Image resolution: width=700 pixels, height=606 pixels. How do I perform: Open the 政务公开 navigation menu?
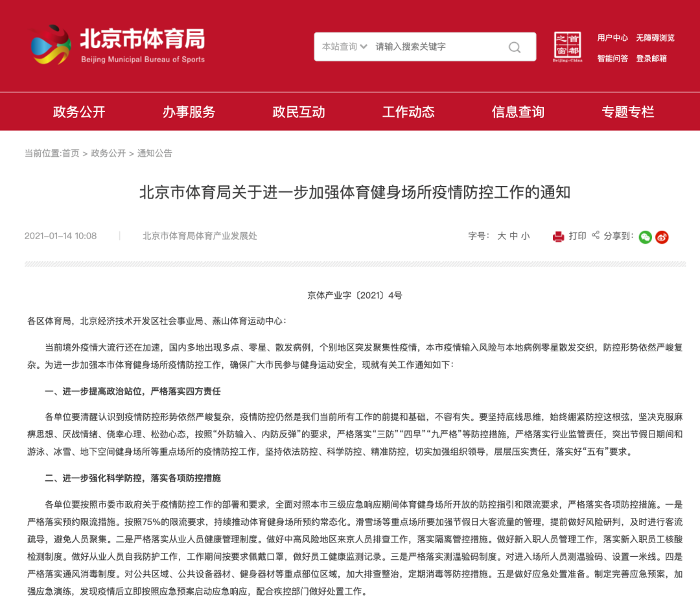pos(79,111)
